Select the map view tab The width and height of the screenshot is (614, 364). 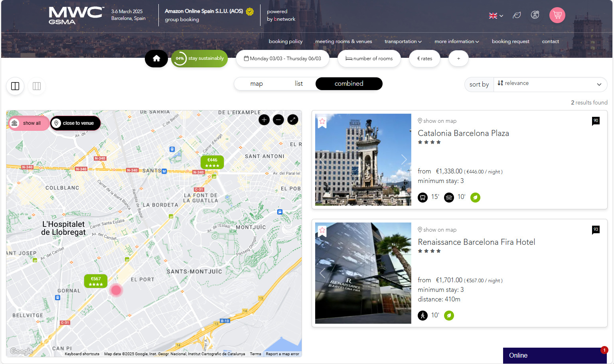pyautogui.click(x=257, y=84)
